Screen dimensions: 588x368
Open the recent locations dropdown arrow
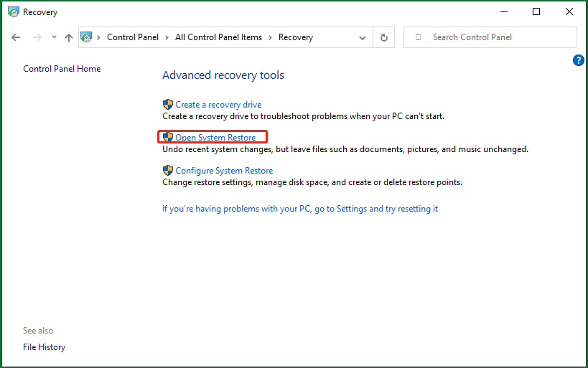click(x=54, y=37)
